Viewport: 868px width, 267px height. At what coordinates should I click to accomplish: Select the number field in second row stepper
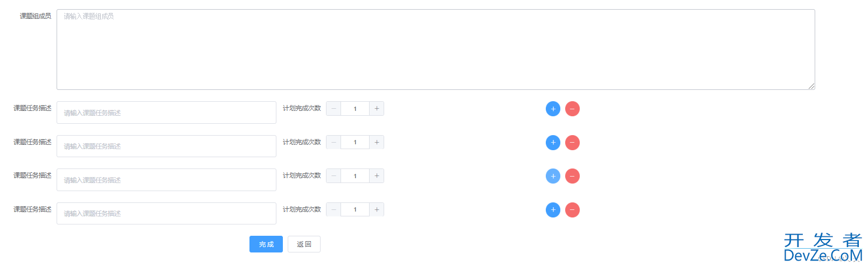(x=355, y=142)
